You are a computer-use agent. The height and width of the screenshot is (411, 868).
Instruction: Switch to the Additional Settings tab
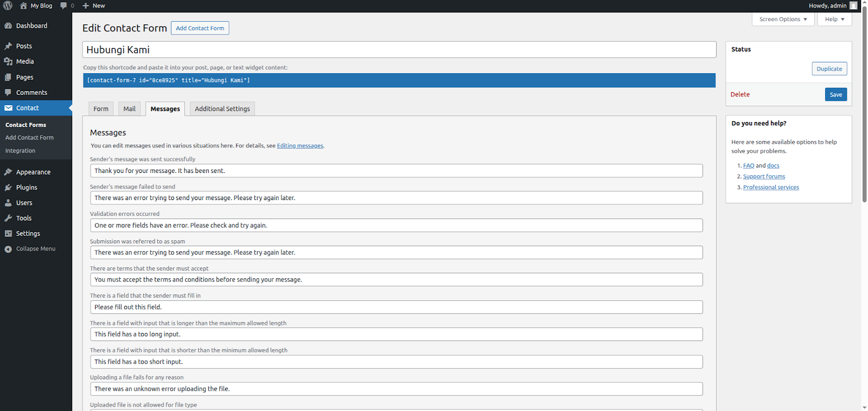coord(222,109)
